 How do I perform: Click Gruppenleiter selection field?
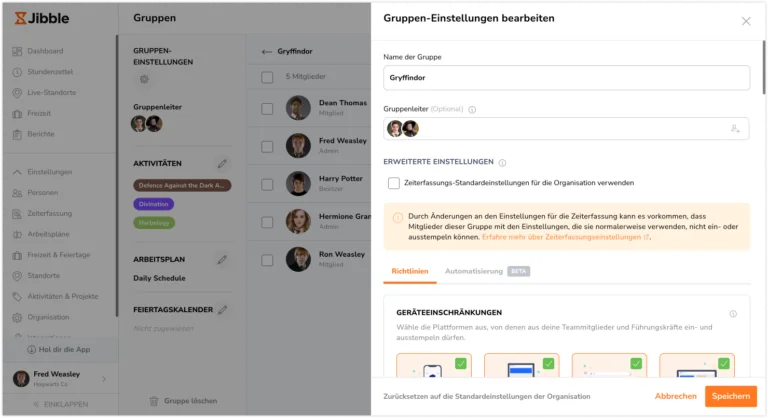click(x=566, y=129)
